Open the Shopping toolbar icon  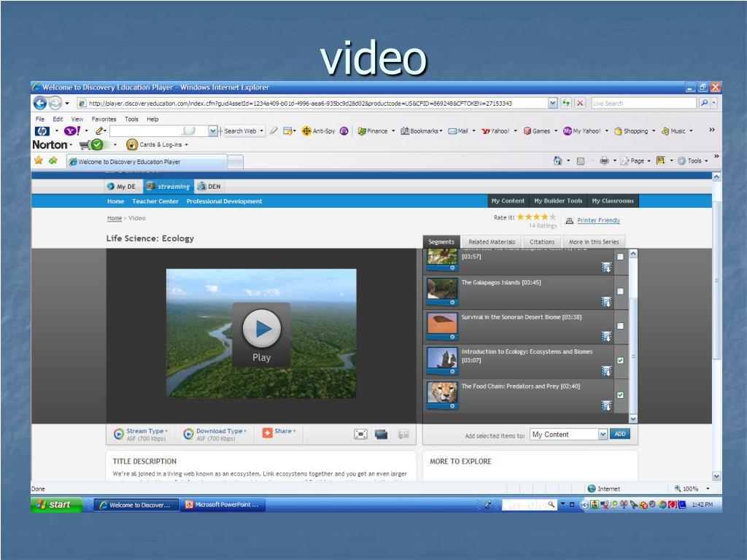click(x=631, y=131)
